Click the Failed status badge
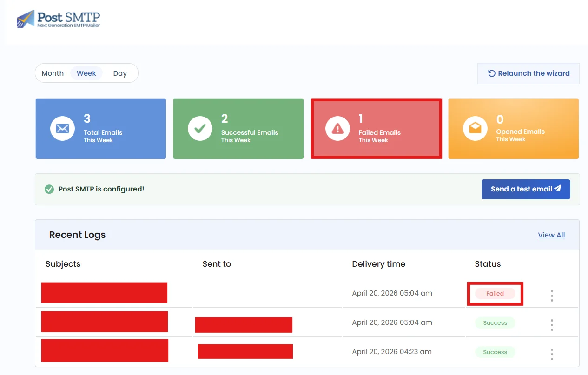The height and width of the screenshot is (375, 588). [x=495, y=293]
